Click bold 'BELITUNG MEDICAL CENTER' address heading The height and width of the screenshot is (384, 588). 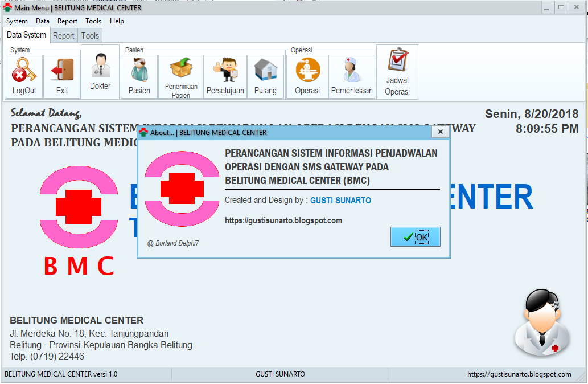click(76, 320)
